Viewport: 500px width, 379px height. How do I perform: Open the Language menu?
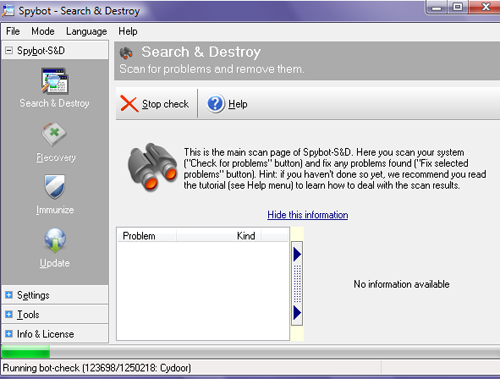tap(86, 32)
